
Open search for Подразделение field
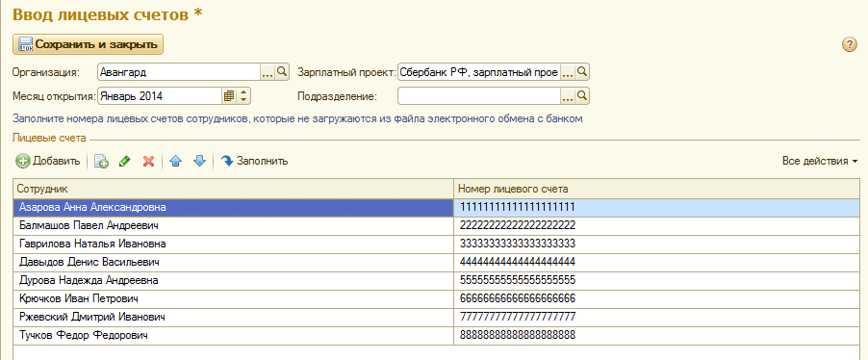[582, 96]
